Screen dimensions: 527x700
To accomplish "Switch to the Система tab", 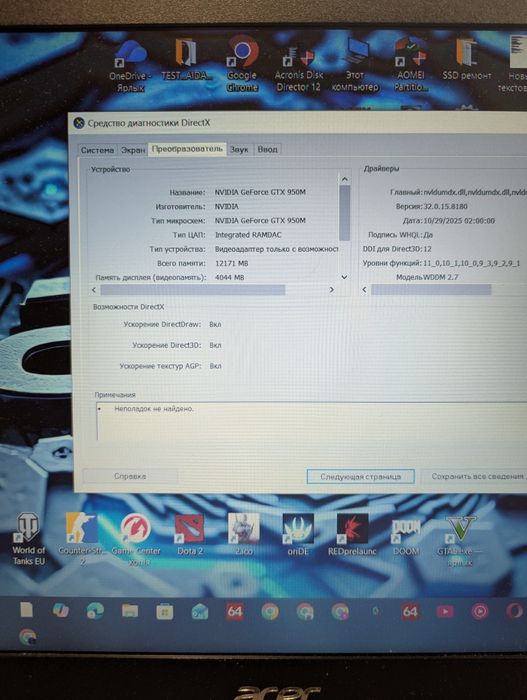I will pos(97,150).
